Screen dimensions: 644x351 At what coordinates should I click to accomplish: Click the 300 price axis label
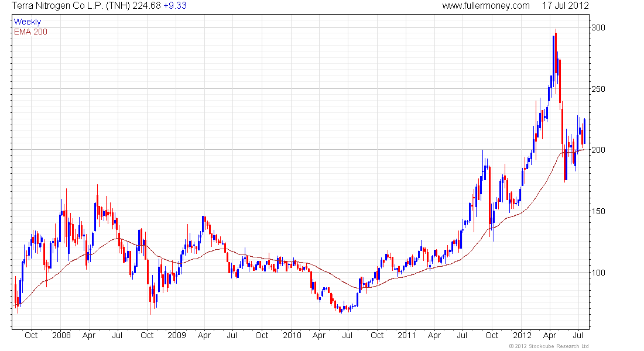pyautogui.click(x=598, y=27)
